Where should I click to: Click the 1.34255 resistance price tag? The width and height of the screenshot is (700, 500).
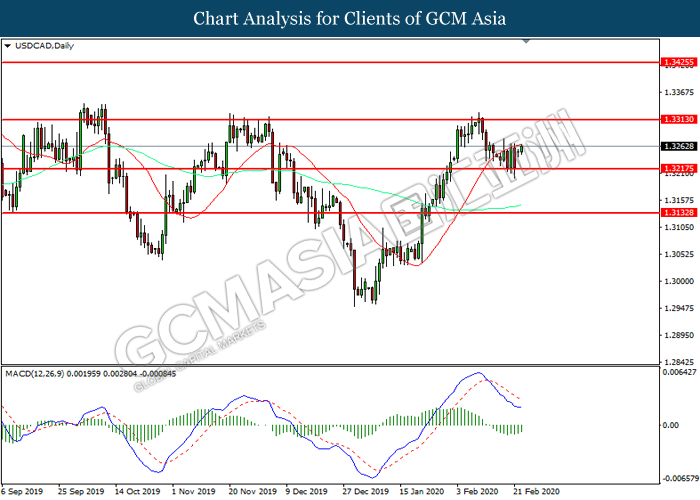coord(678,62)
